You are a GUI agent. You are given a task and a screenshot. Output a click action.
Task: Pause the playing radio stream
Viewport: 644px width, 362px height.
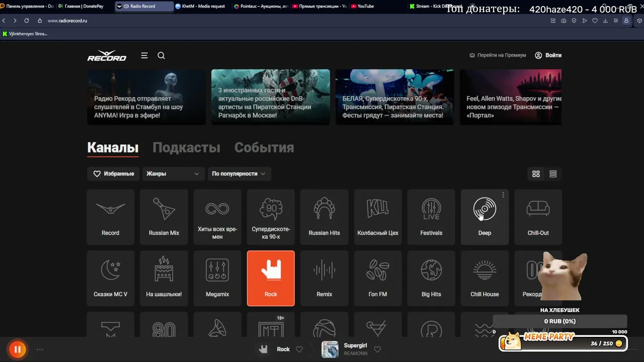17,349
